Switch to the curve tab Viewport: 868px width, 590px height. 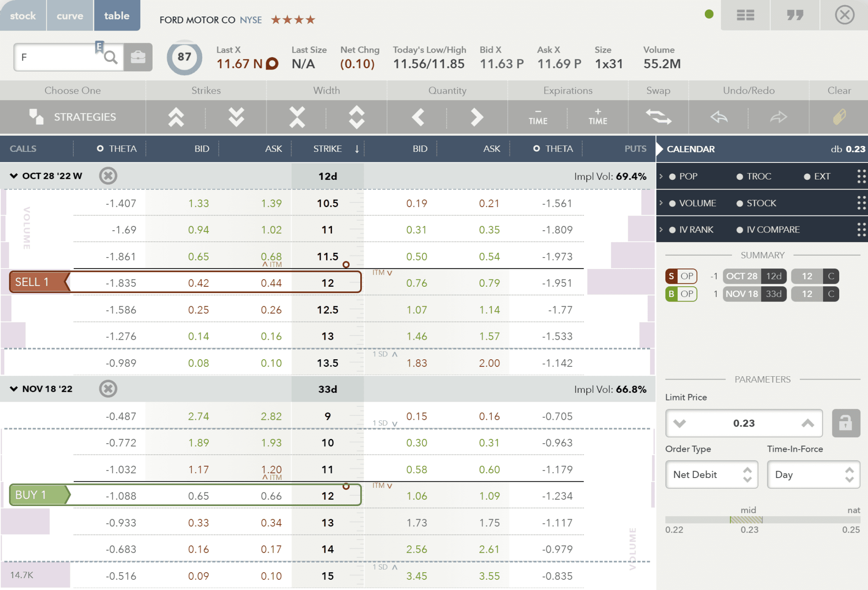coord(70,15)
